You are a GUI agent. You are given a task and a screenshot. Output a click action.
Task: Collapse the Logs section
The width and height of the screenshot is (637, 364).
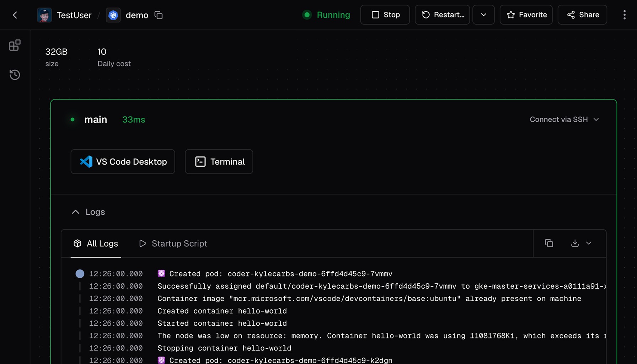(x=88, y=212)
